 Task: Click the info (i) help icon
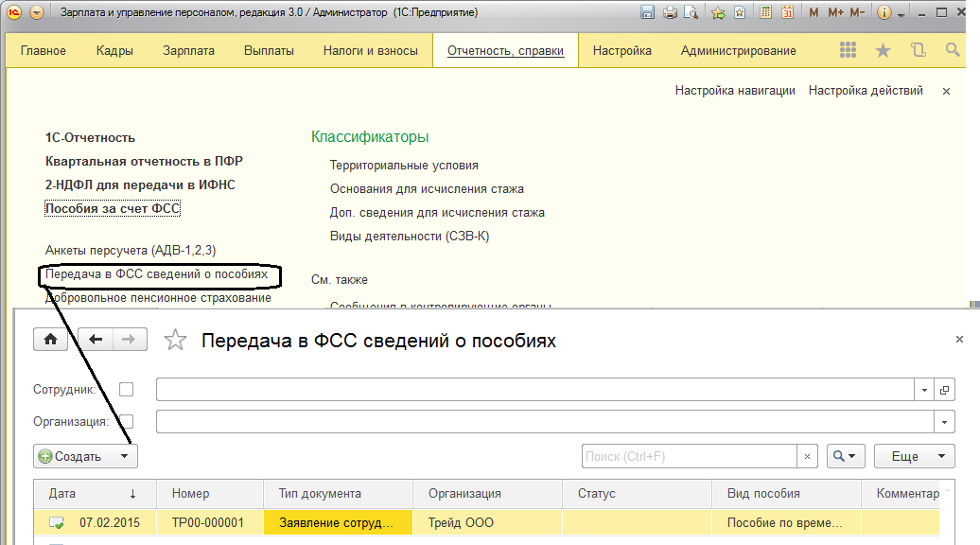pos(884,12)
